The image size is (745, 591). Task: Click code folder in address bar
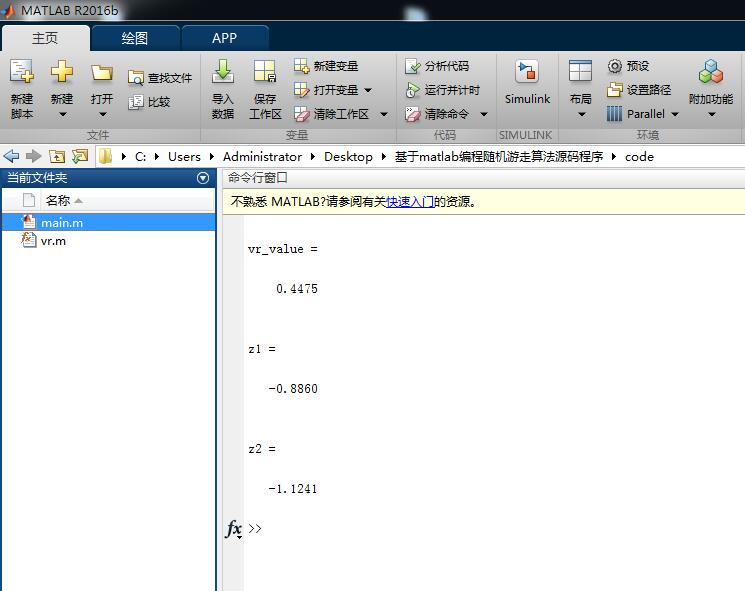pos(639,156)
